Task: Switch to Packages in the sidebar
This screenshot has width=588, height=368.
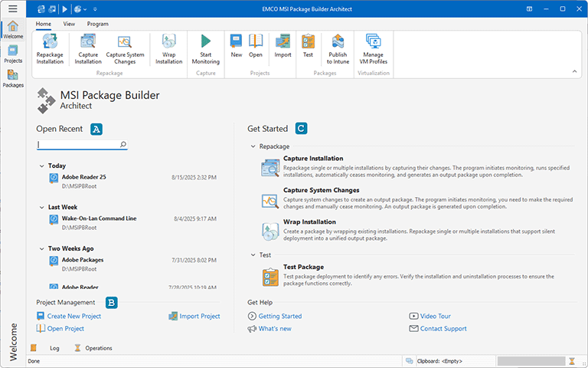Action: pos(12,79)
